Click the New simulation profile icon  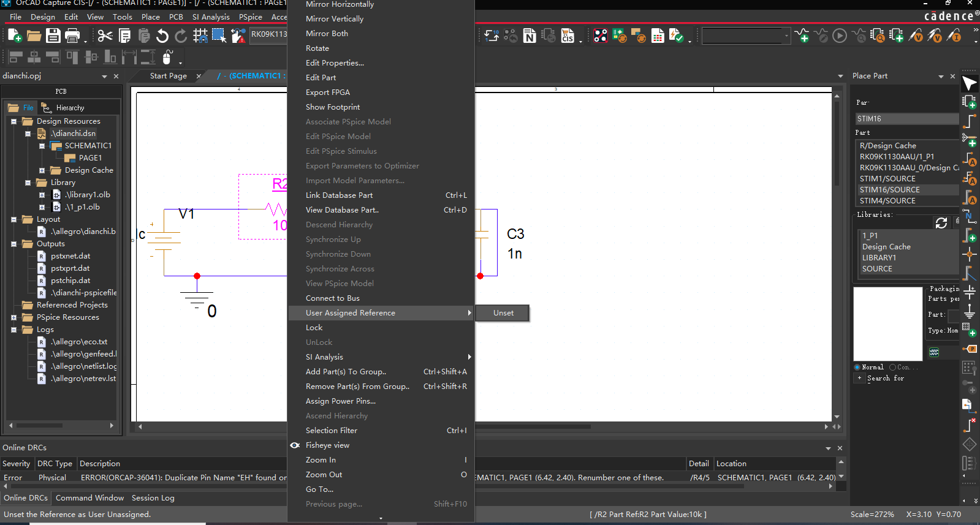click(x=802, y=36)
